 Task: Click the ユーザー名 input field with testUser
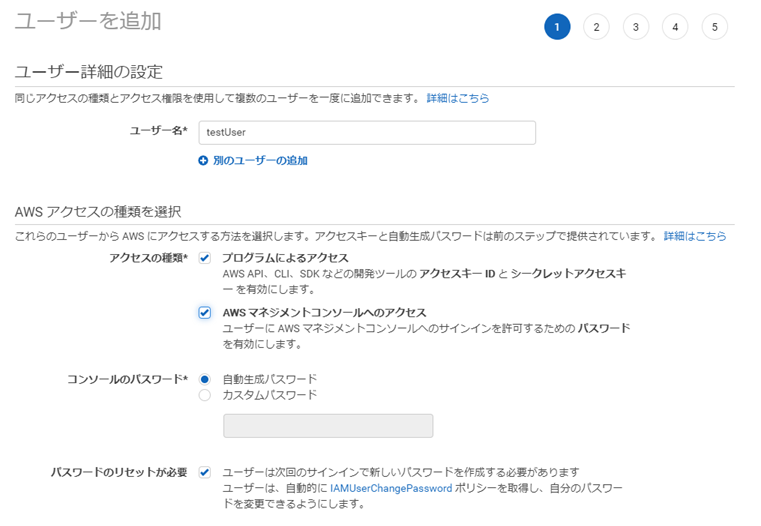click(367, 132)
